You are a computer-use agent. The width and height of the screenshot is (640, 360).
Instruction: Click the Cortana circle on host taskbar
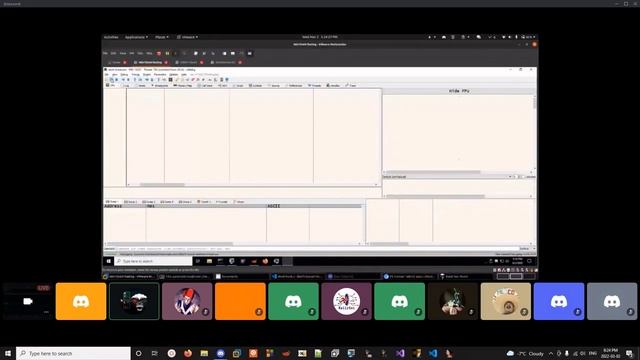138,353
